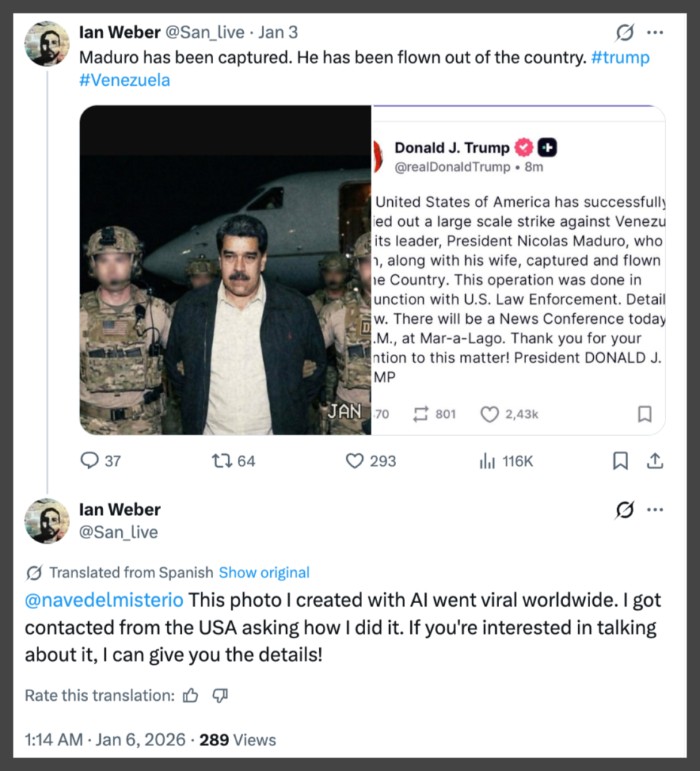View analytics showing 116K views

pos(488,461)
